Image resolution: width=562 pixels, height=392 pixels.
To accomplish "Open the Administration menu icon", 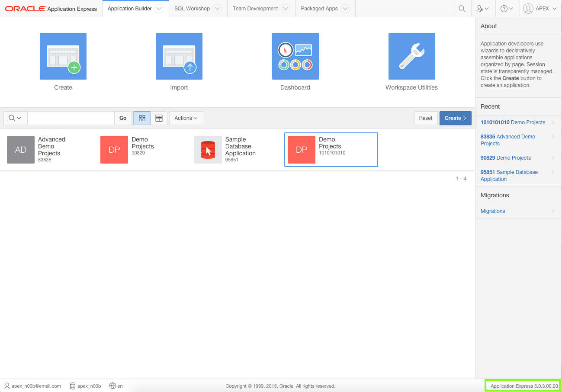I will tap(482, 9).
